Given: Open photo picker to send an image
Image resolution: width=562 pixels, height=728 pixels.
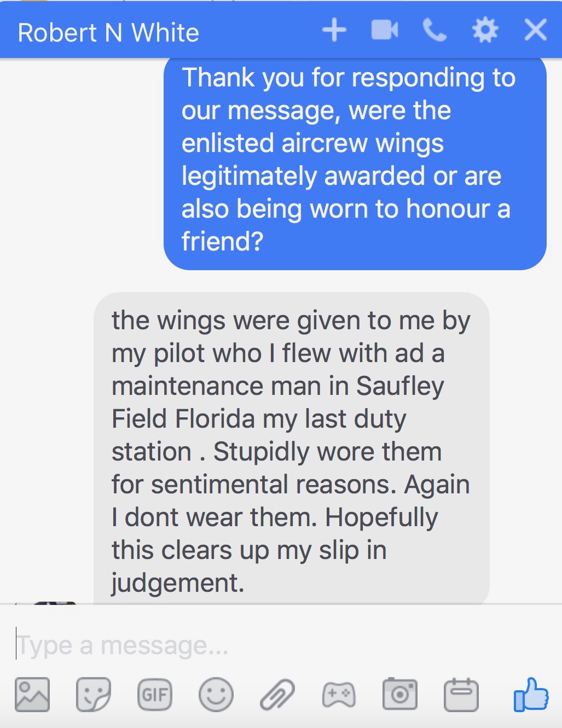Looking at the screenshot, I should point(32,695).
